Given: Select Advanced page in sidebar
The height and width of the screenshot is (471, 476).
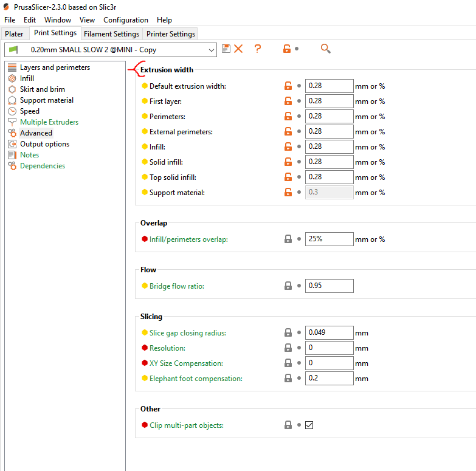Looking at the screenshot, I should pyautogui.click(x=36, y=133).
